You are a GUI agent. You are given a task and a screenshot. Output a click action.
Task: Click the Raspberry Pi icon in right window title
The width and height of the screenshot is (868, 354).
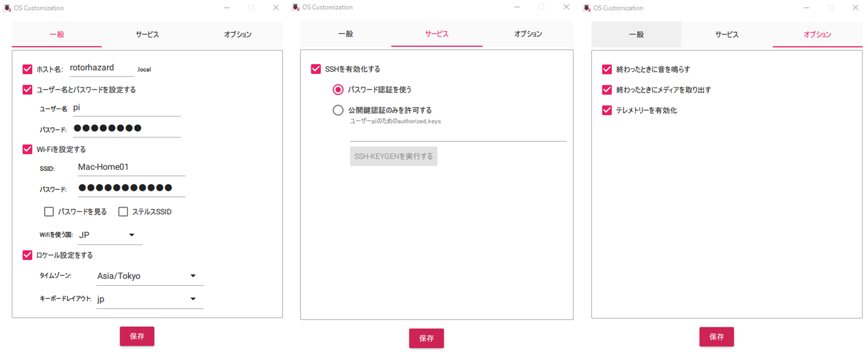tap(587, 8)
